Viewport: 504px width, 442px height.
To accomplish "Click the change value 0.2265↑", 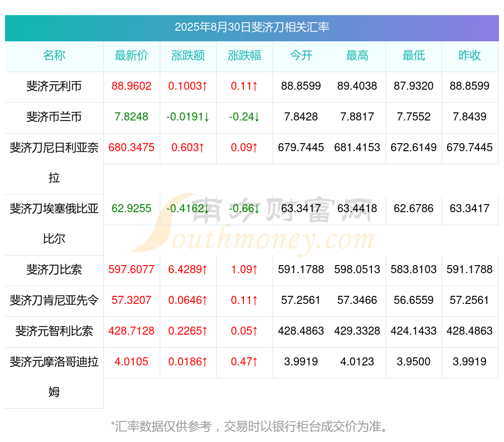I will [188, 331].
